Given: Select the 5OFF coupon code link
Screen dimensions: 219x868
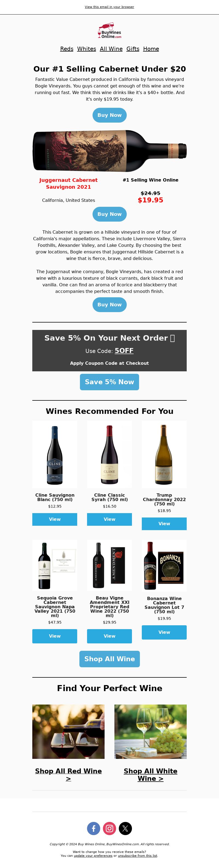Looking at the screenshot, I should (124, 350).
